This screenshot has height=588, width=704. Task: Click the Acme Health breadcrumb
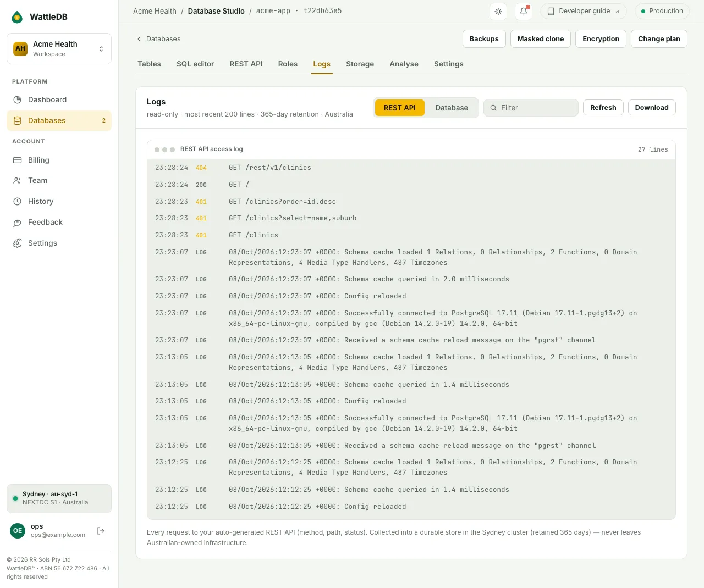click(x=155, y=11)
